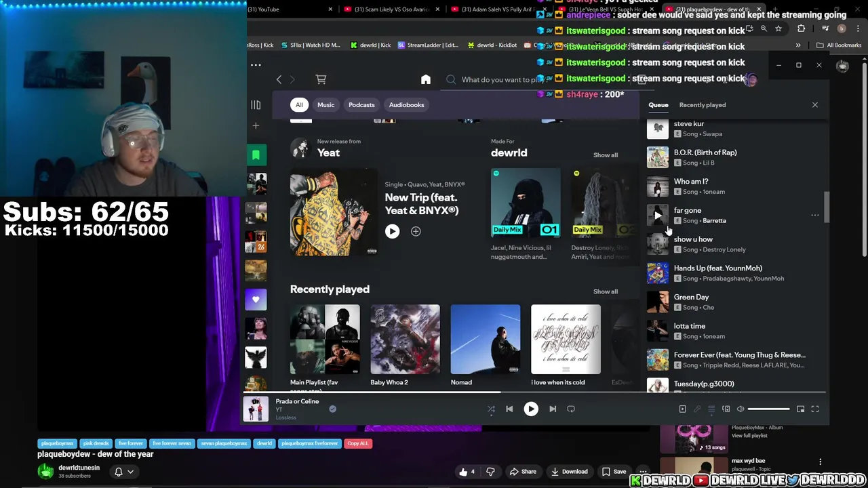Dislike the YouTube video
Image resolution: width=868 pixels, height=488 pixels.
[490, 472]
